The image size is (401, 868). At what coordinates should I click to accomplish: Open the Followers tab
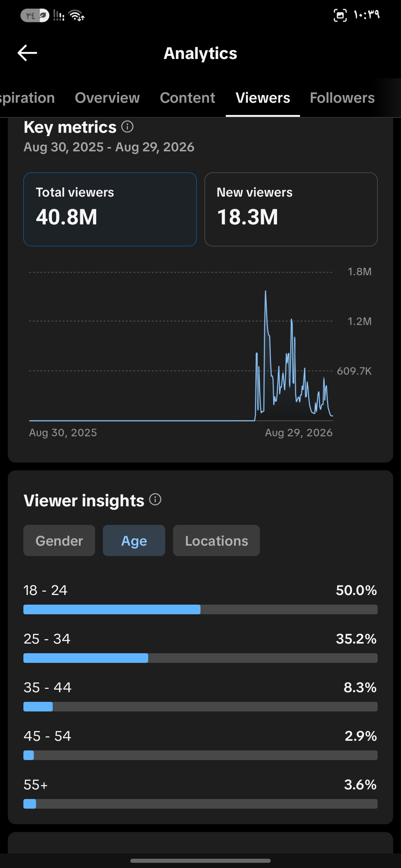[x=342, y=98]
